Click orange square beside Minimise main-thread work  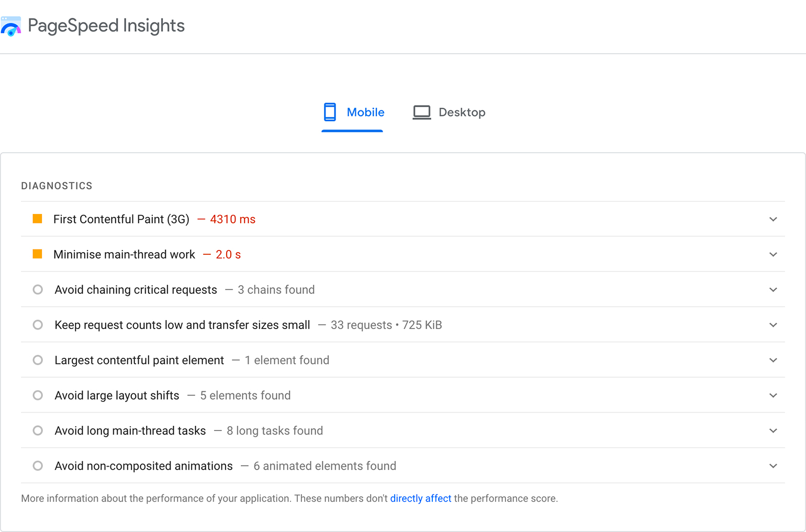(38, 254)
